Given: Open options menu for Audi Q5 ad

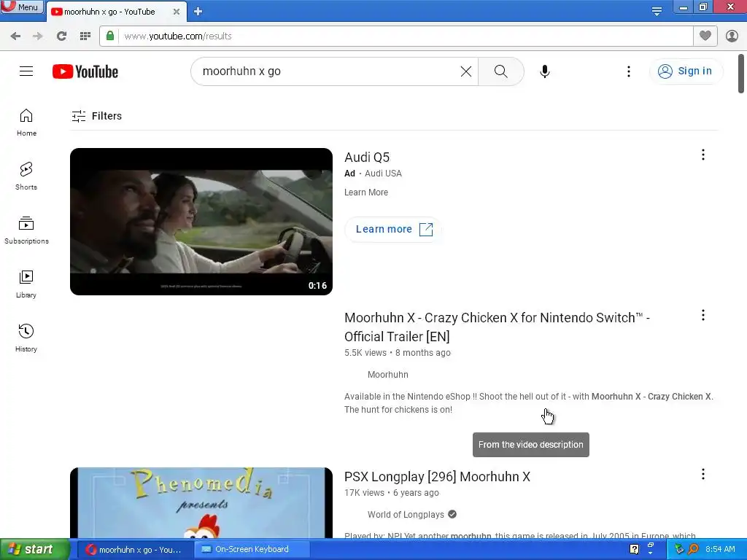Looking at the screenshot, I should click(x=703, y=155).
